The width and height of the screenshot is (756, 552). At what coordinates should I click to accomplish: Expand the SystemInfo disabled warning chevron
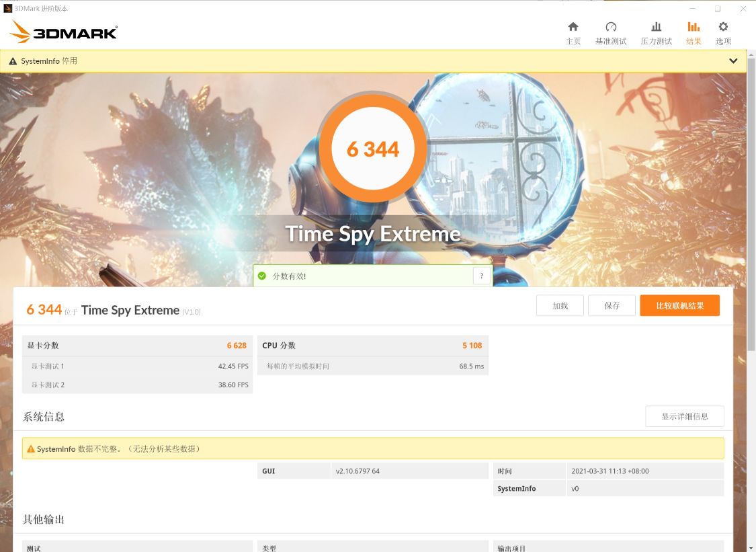tap(733, 61)
